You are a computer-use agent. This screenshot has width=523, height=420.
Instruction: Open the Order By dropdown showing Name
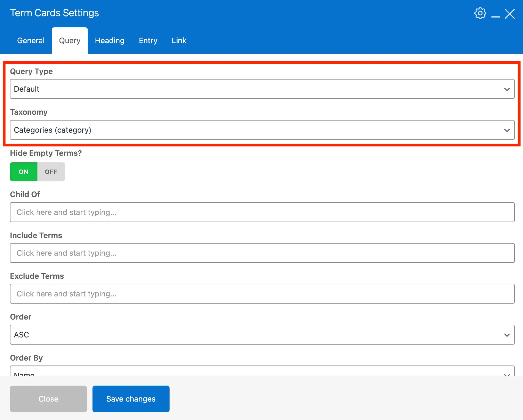tap(261, 373)
